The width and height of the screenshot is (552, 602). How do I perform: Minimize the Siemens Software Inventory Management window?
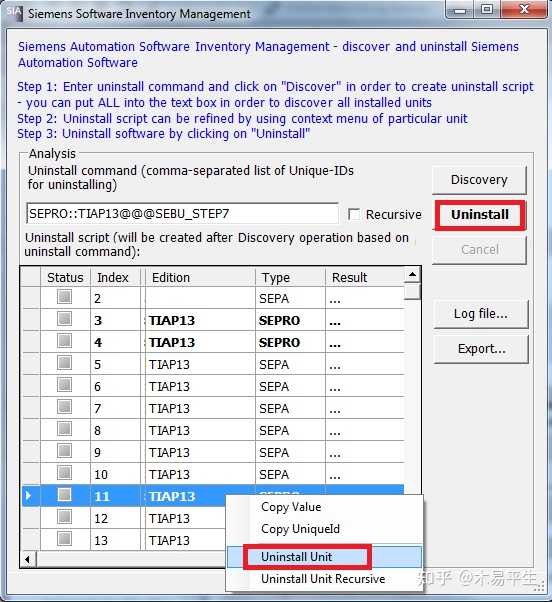pos(459,10)
